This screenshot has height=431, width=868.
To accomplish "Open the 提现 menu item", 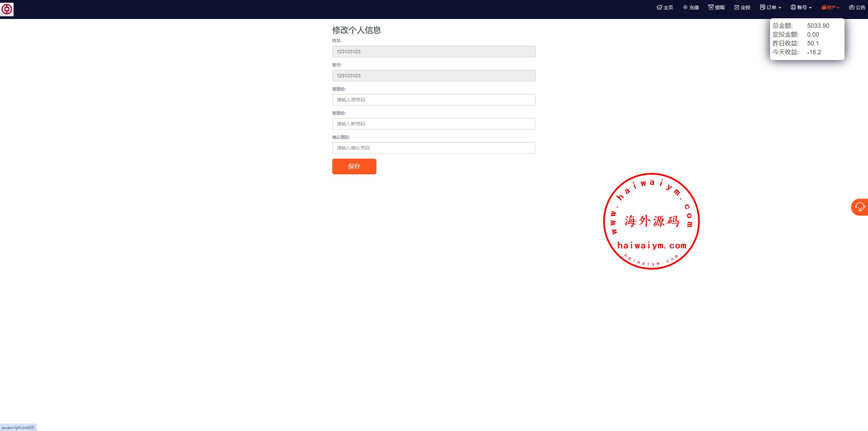I will [x=720, y=7].
